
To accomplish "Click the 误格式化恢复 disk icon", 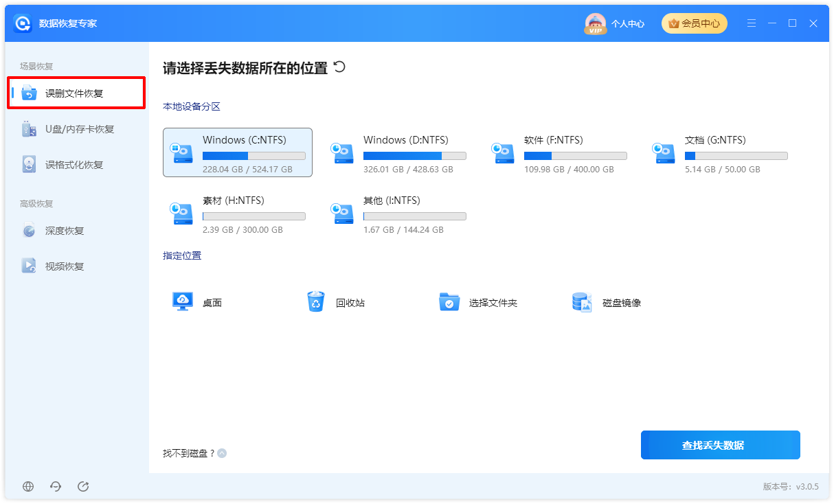I will tap(29, 165).
